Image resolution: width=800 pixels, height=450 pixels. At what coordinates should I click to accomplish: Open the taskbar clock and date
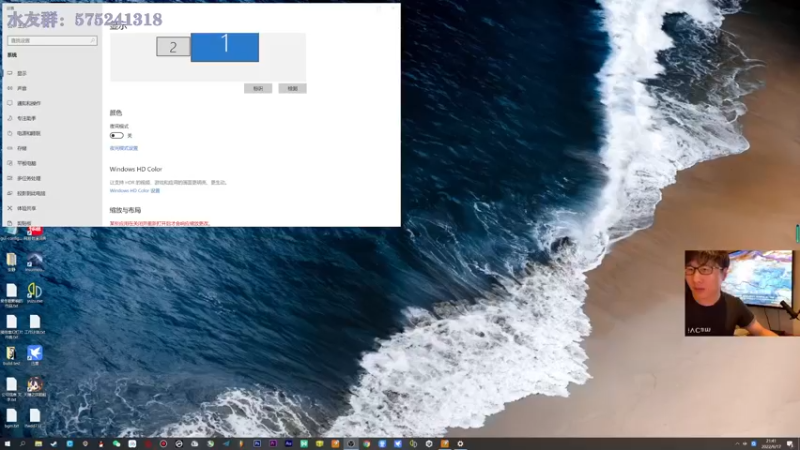[x=771, y=444]
